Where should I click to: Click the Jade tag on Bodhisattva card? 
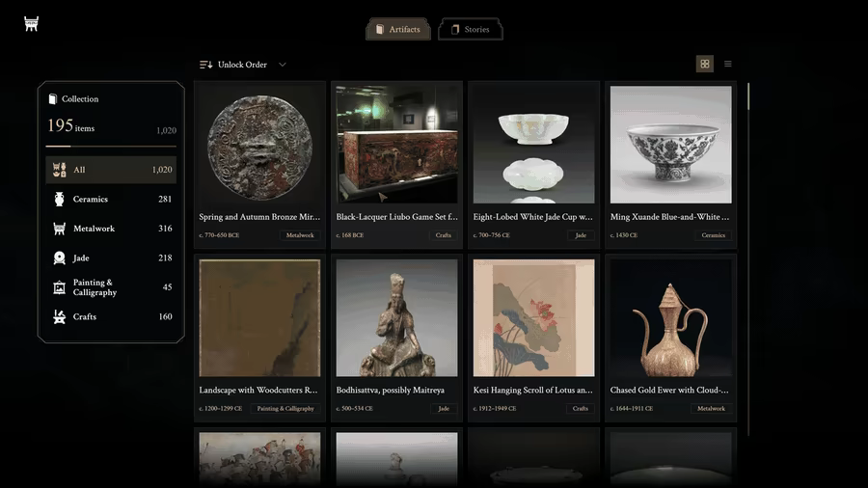click(444, 408)
